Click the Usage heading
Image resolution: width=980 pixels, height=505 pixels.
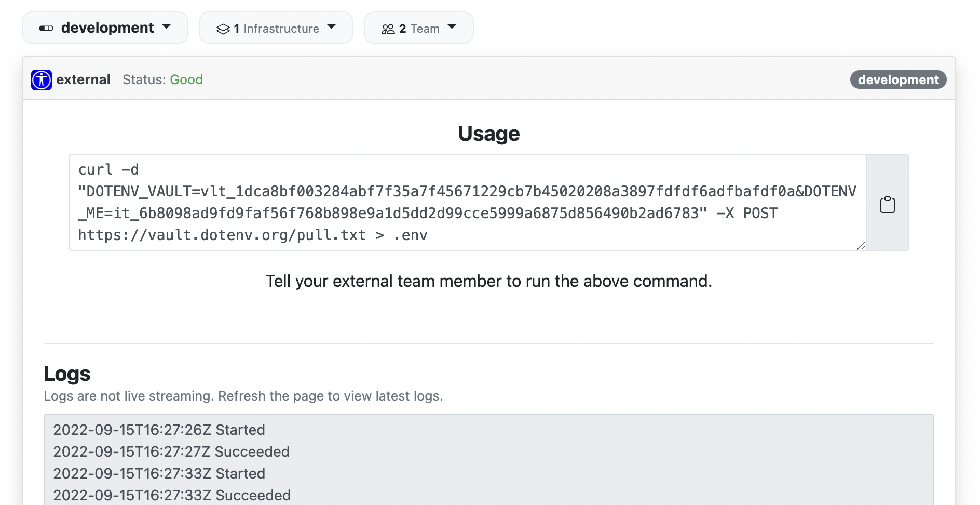[489, 134]
